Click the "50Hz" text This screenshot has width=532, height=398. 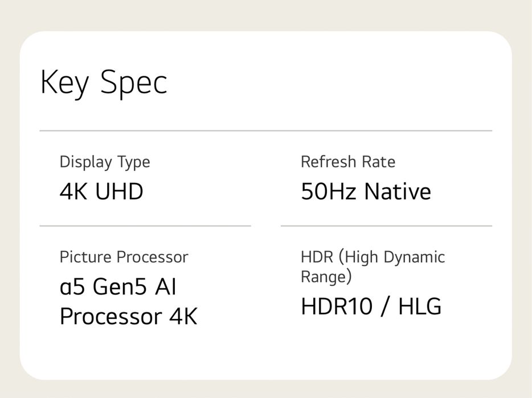[x=330, y=191]
